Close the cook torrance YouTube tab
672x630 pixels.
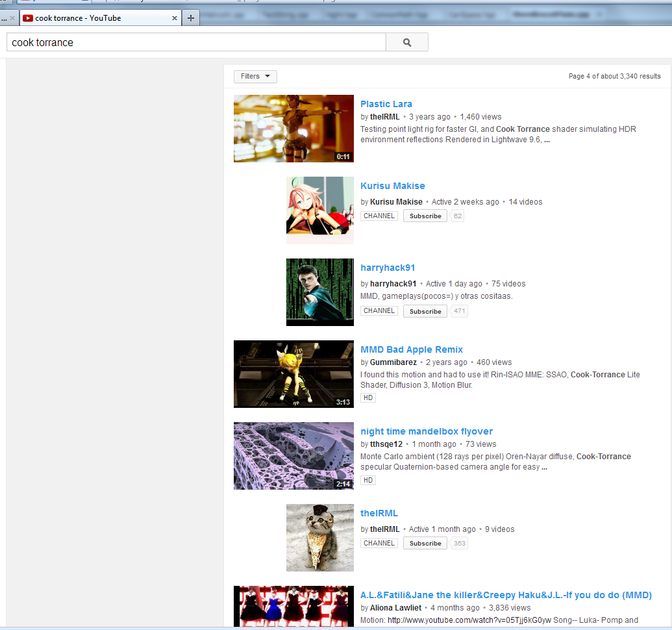[174, 18]
